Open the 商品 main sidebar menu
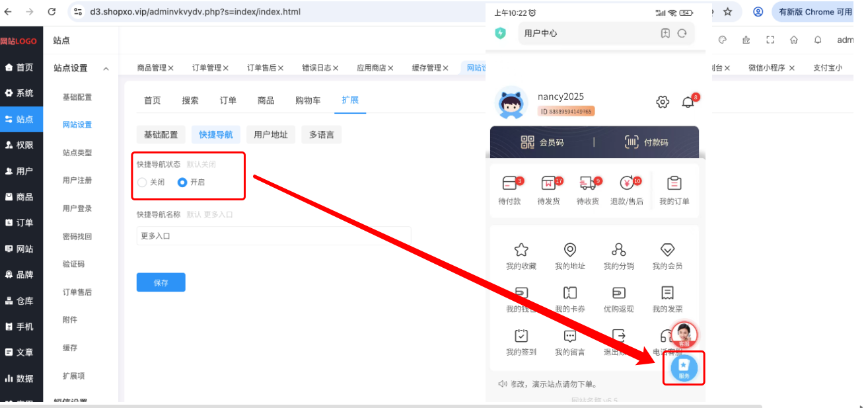The height and width of the screenshot is (408, 868). point(21,197)
